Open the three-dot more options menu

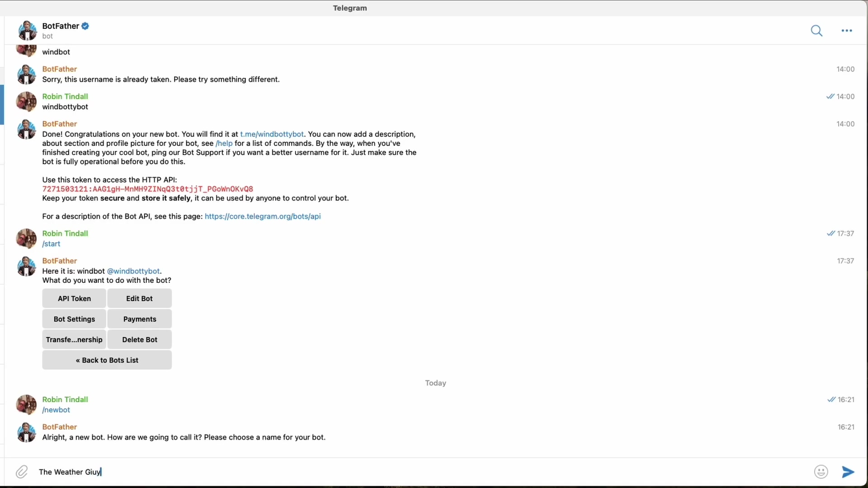click(846, 31)
